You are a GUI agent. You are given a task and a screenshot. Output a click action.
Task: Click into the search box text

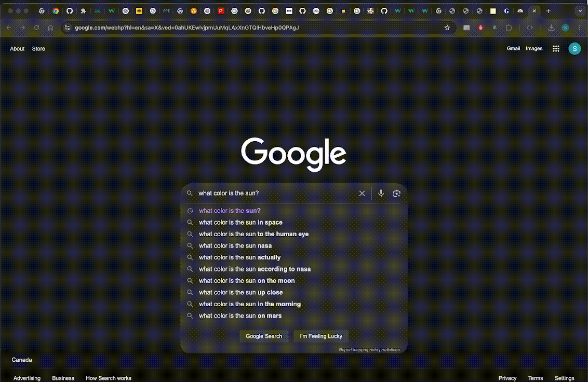pos(229,193)
